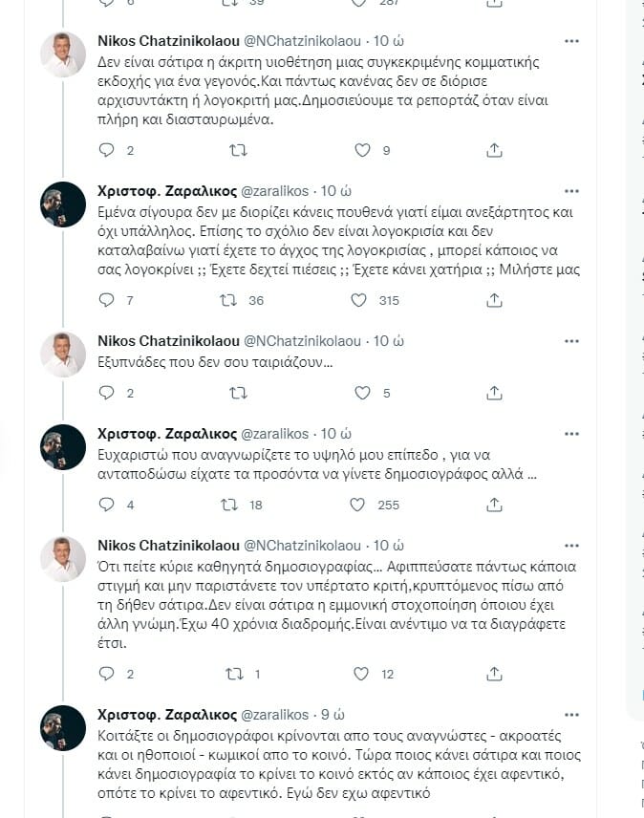Share the tweet about party satire version
Viewport: 644px width, 818px height.
click(494, 150)
